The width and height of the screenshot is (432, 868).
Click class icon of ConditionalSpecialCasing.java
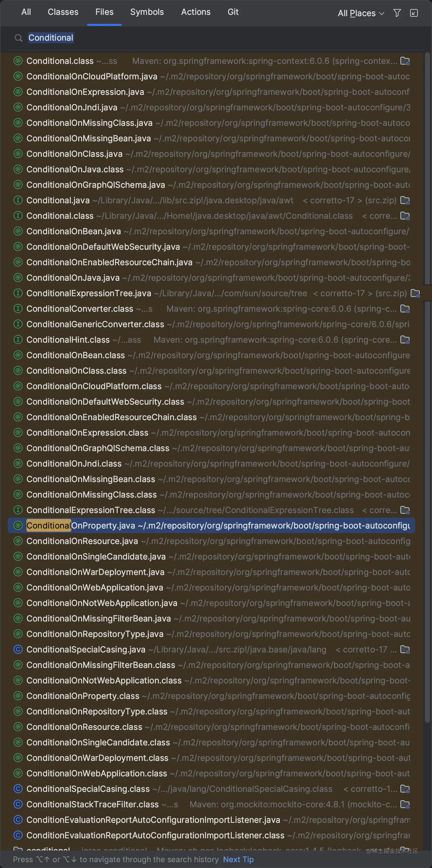coord(18,650)
